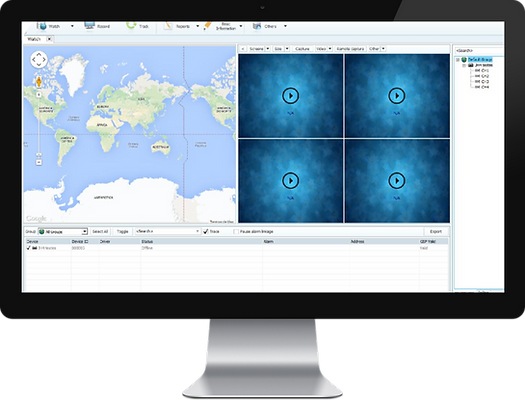This screenshot has height=400, width=525.
Task: Click the Device ID column header
Action: tap(85, 241)
